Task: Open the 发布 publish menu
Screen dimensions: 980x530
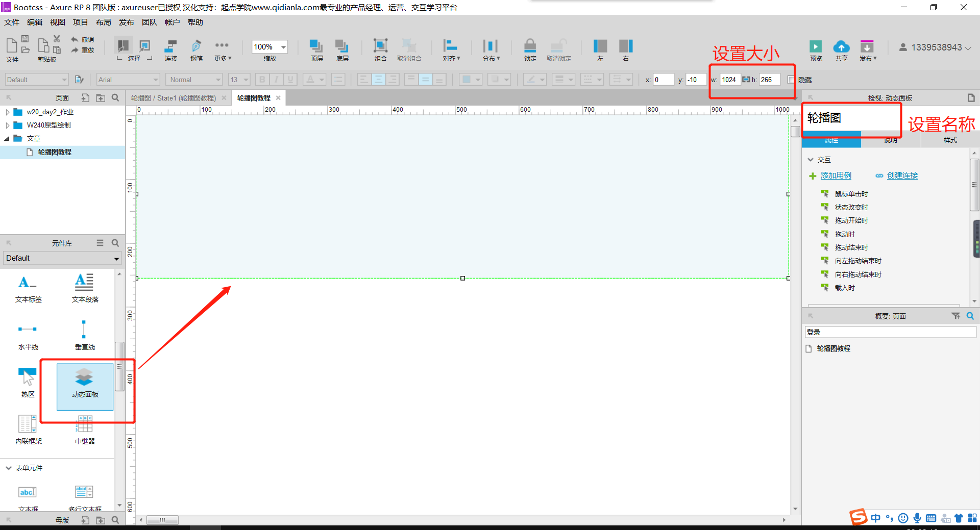Action: (x=867, y=50)
